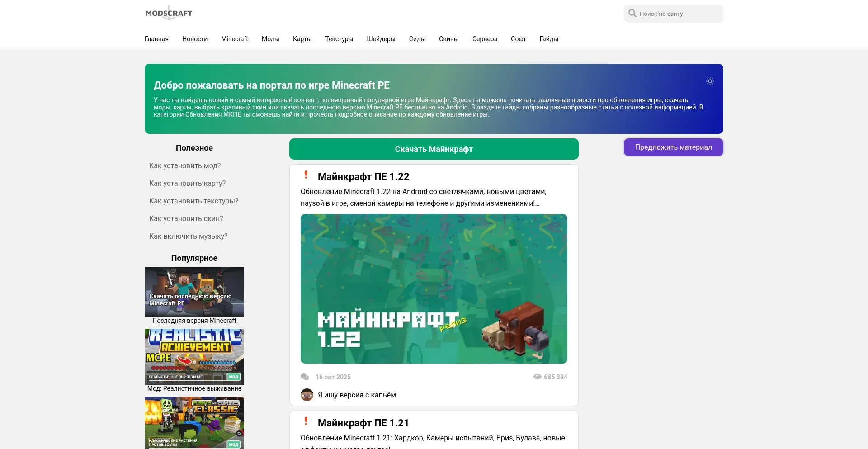Viewport: 868px width, 449px height.
Task: Click the Майнкрафт 1.22 release banner image
Action: 434,288
